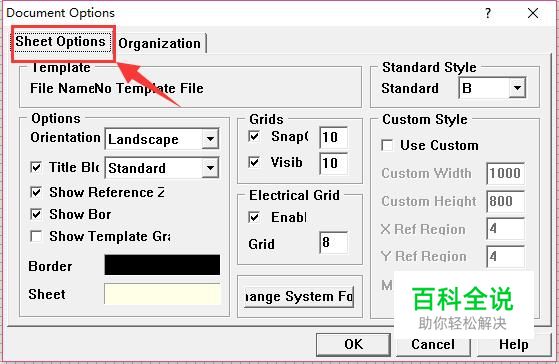Screen dimensions: 559x364
Task: Click the No Template File text
Action: (x=149, y=88)
